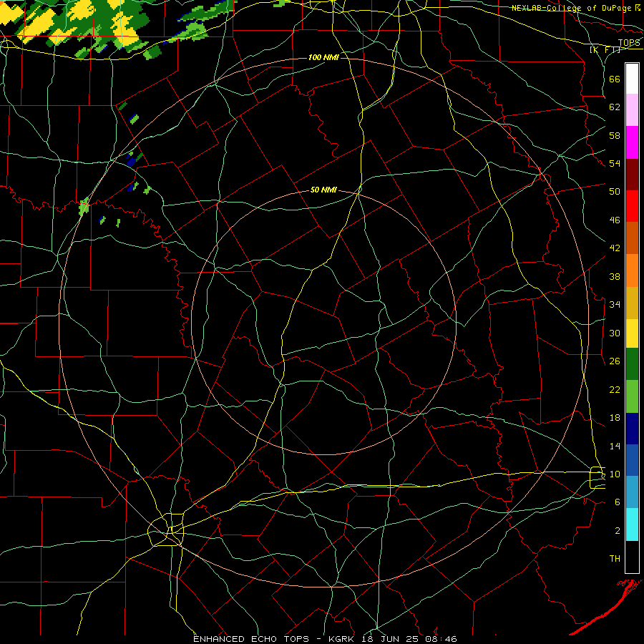
Task: Click the dark red 54 kft legend swatch
Action: click(x=632, y=174)
